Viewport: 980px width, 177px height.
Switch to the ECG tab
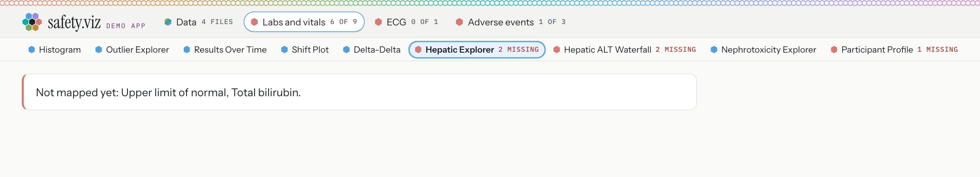406,22
